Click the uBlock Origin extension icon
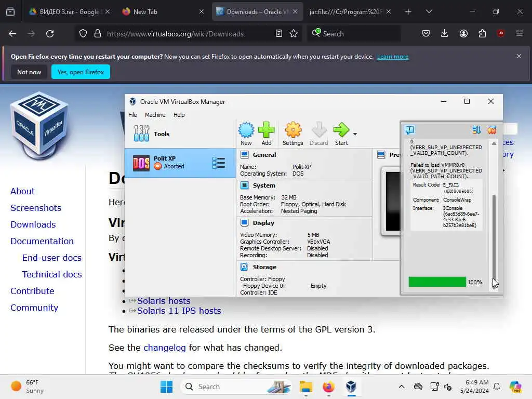The image size is (532, 399). point(500,33)
